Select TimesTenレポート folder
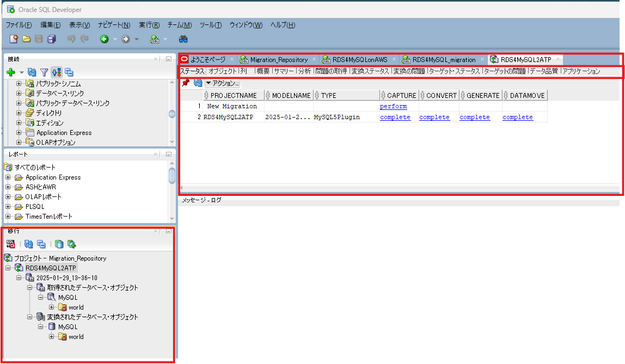625x364 pixels. (x=49, y=216)
